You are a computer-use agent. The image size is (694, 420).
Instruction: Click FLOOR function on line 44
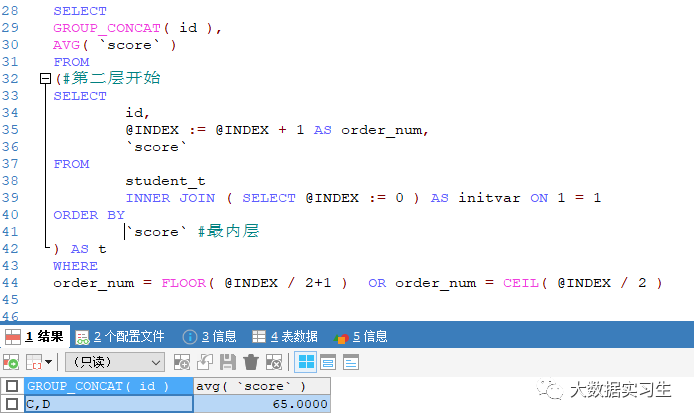pos(183,283)
